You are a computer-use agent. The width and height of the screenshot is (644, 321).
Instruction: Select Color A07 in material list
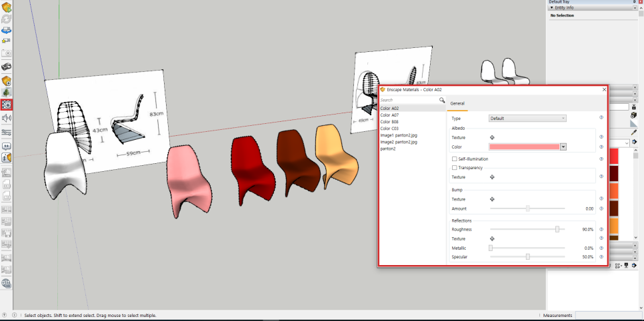coord(389,115)
